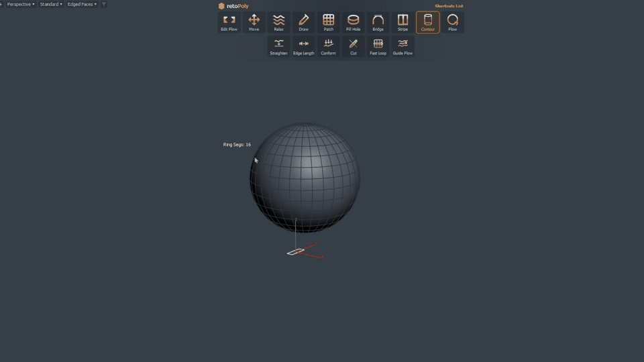Click the retoPoly logo icon
This screenshot has height=362, width=644.
221,6
